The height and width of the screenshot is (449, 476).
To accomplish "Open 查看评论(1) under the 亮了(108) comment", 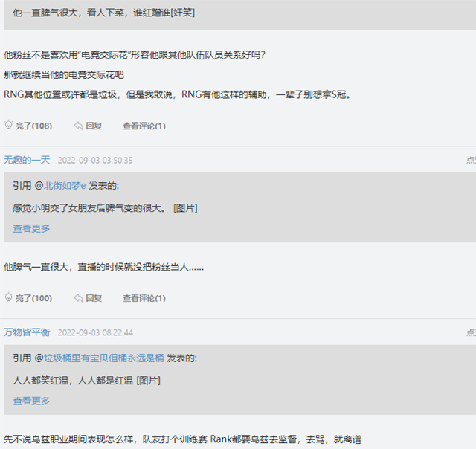I will click(x=144, y=126).
